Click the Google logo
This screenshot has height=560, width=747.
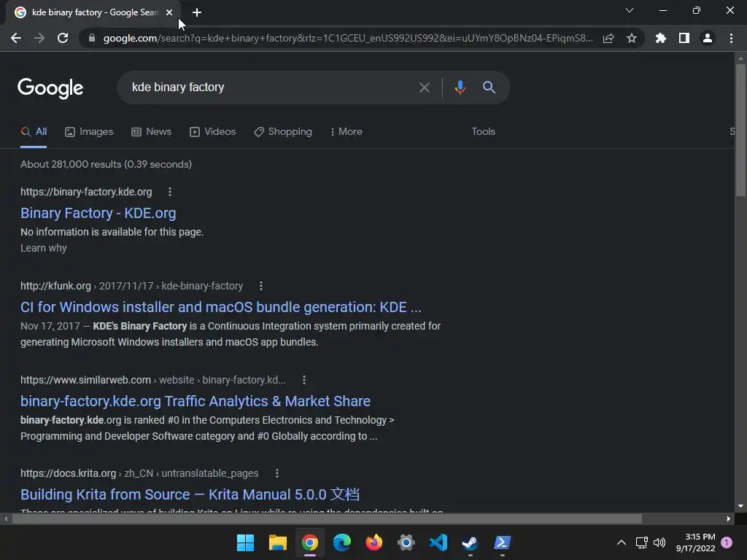(x=50, y=88)
